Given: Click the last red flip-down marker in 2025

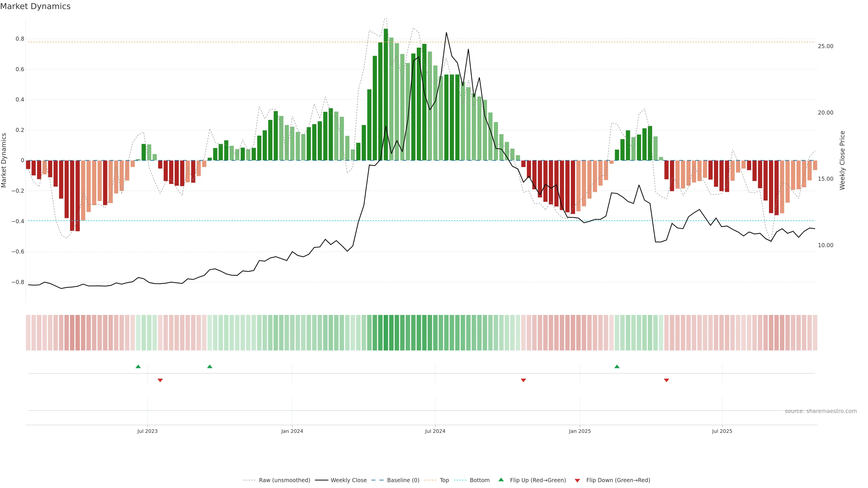Looking at the screenshot, I should (666, 380).
